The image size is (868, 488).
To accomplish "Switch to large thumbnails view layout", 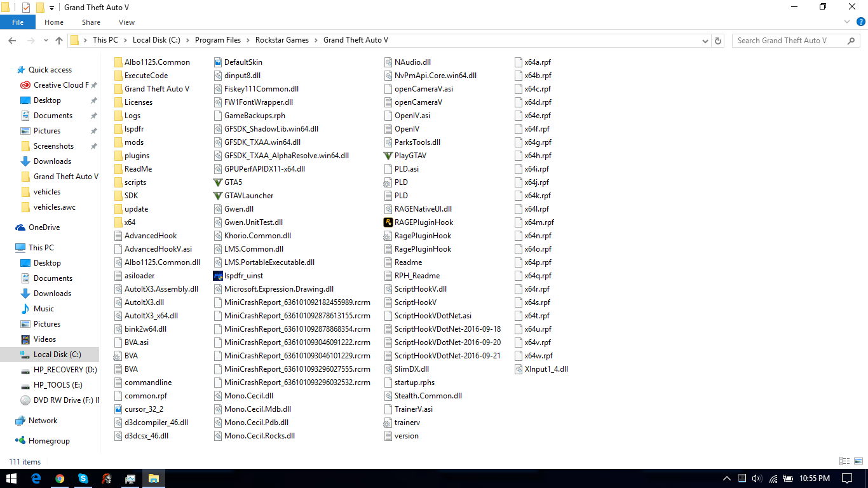I will (858, 461).
